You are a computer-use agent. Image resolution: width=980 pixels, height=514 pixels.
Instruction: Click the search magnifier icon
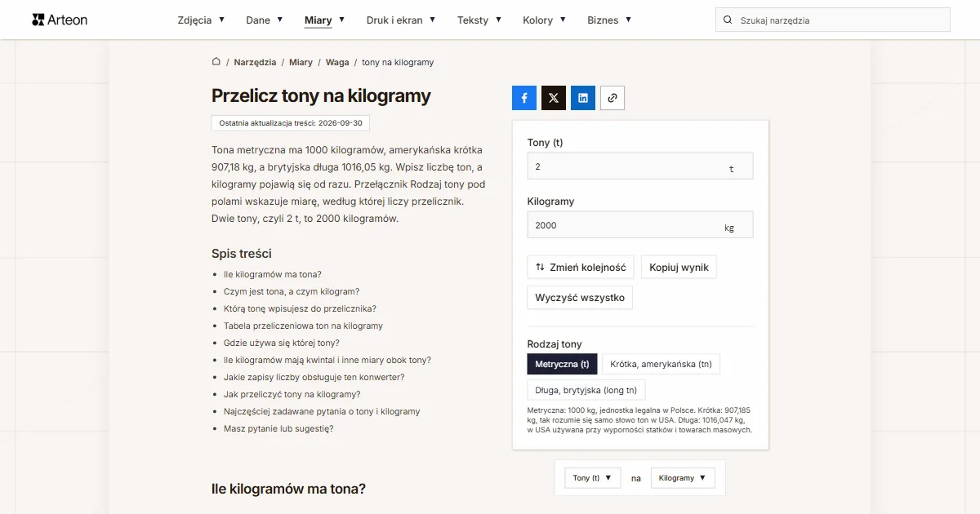[728, 20]
